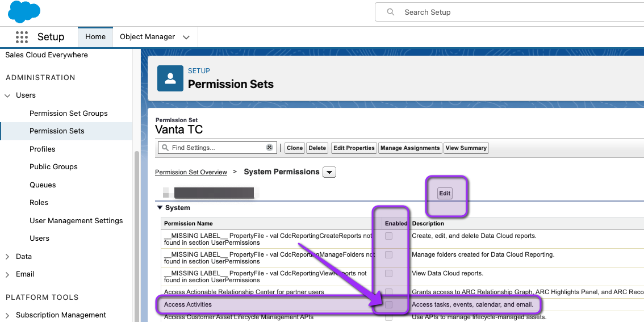644x322 pixels.
Task: Click View Summary
Action: click(466, 148)
